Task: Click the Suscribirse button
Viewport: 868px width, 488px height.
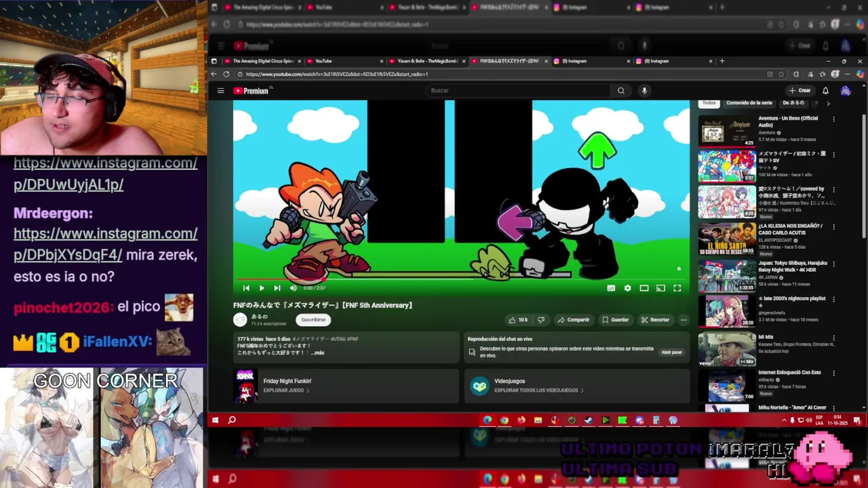Action: click(313, 320)
